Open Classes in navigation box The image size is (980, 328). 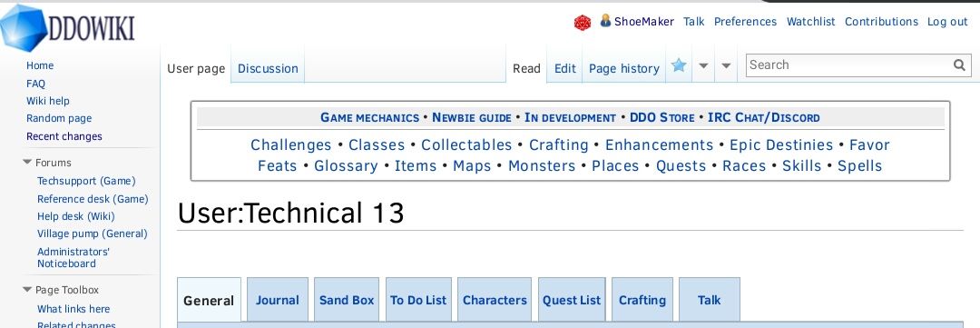tap(377, 145)
